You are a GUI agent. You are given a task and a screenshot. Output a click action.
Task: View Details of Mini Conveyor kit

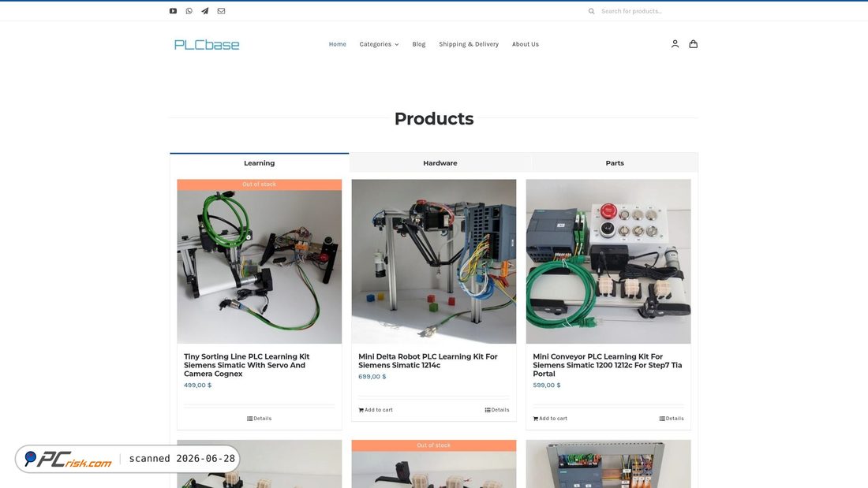671,419
